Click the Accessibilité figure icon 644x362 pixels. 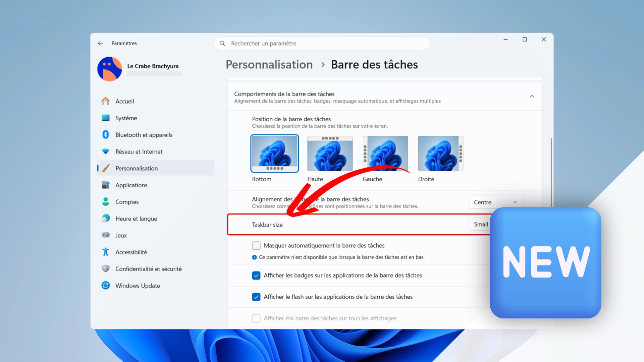(x=106, y=252)
